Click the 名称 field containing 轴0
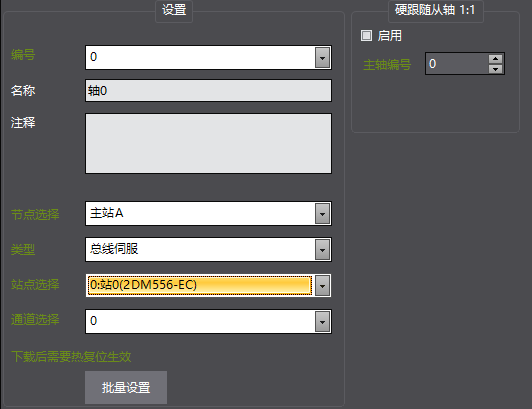 click(x=208, y=91)
